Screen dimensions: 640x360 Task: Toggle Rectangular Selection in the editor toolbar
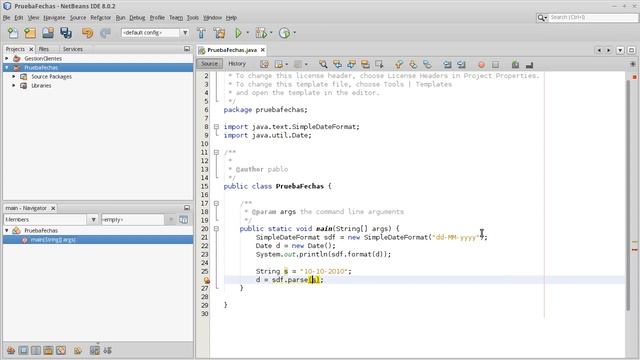pyautogui.click(x=379, y=64)
